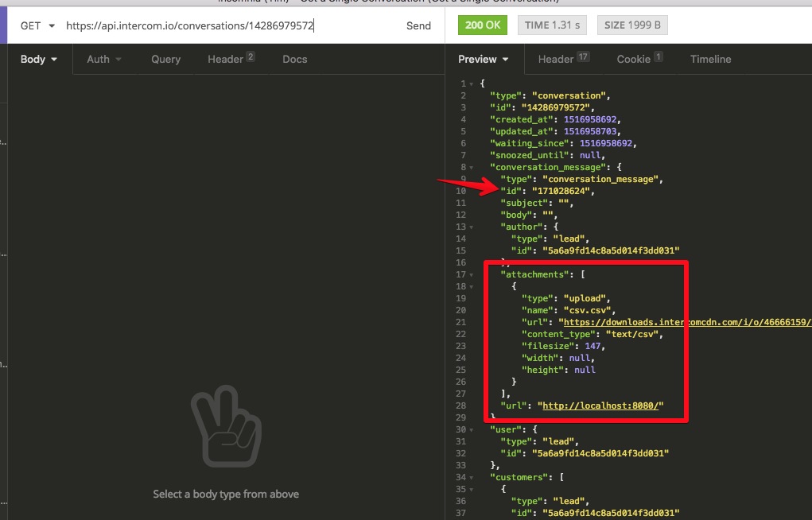812x520 pixels.
Task: Collapse the attachments array at line 17
Action: (472, 274)
